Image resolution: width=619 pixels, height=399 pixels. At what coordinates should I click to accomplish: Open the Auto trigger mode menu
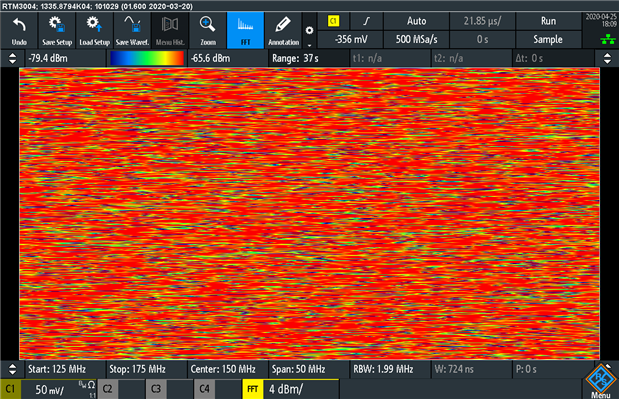tap(416, 21)
